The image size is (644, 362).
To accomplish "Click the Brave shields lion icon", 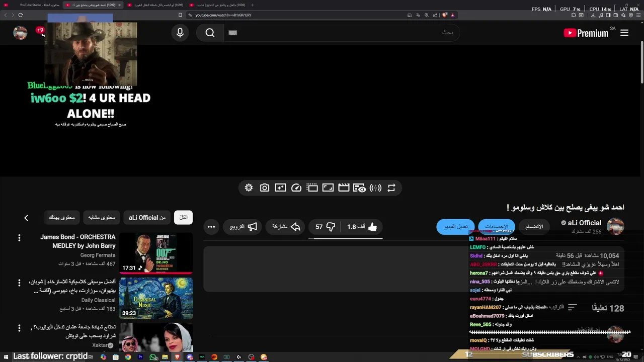I will (x=444, y=15).
